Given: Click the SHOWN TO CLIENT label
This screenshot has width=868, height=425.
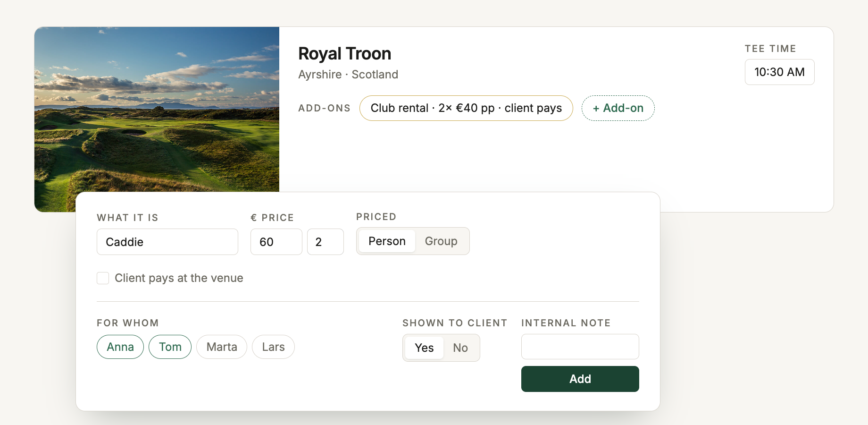Looking at the screenshot, I should click(x=455, y=323).
